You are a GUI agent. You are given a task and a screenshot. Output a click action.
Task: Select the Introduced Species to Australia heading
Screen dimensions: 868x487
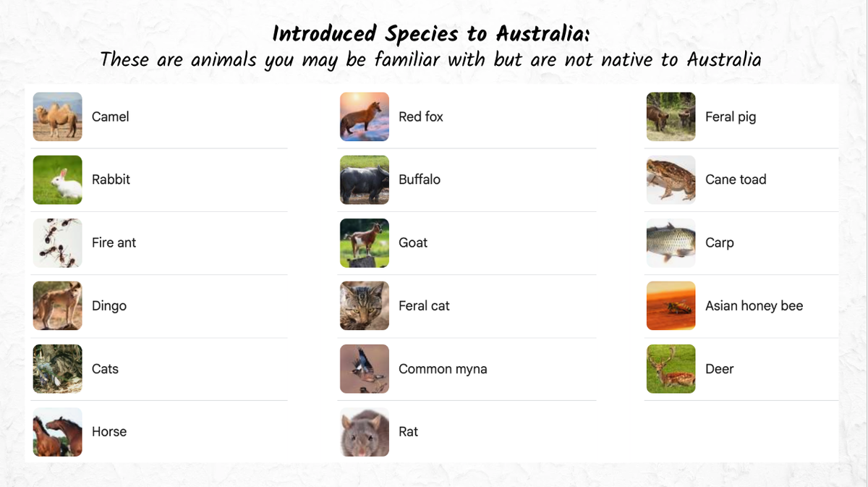point(431,33)
